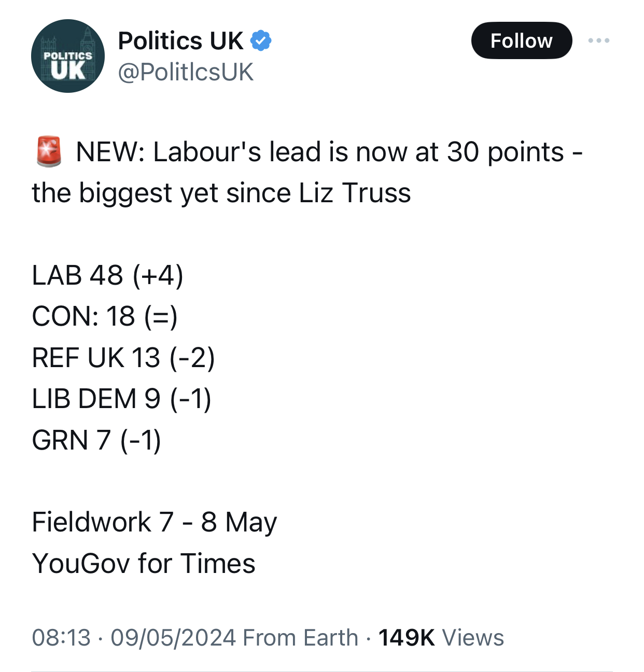Click the 09/05/2024 post date

(173, 638)
